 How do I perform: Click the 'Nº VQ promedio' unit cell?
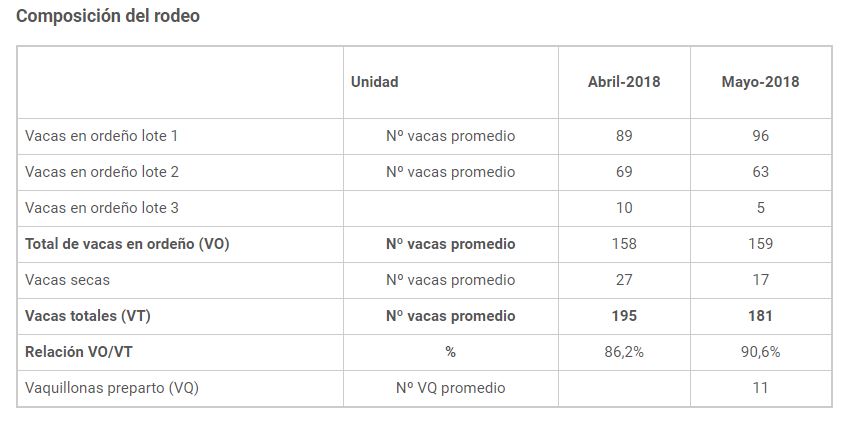[450, 388]
